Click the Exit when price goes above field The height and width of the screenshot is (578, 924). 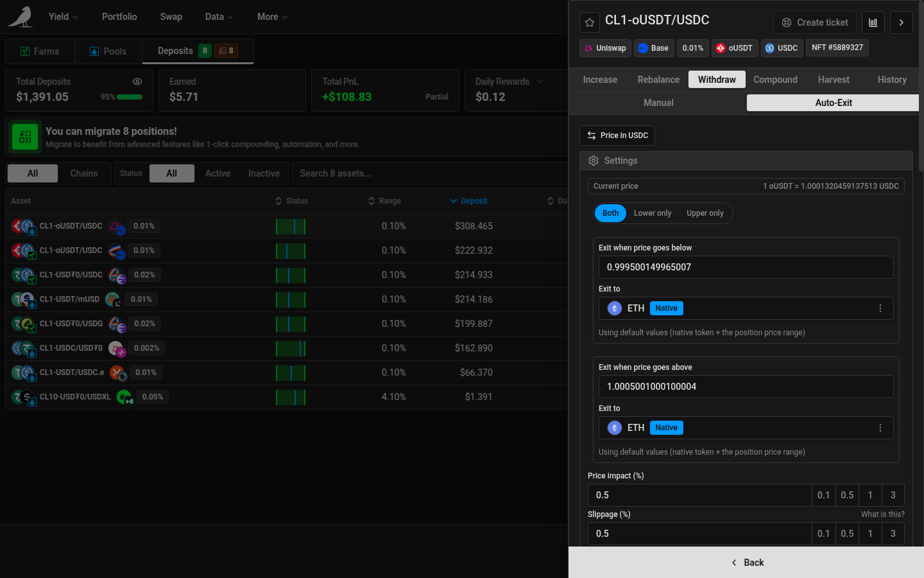(x=746, y=387)
